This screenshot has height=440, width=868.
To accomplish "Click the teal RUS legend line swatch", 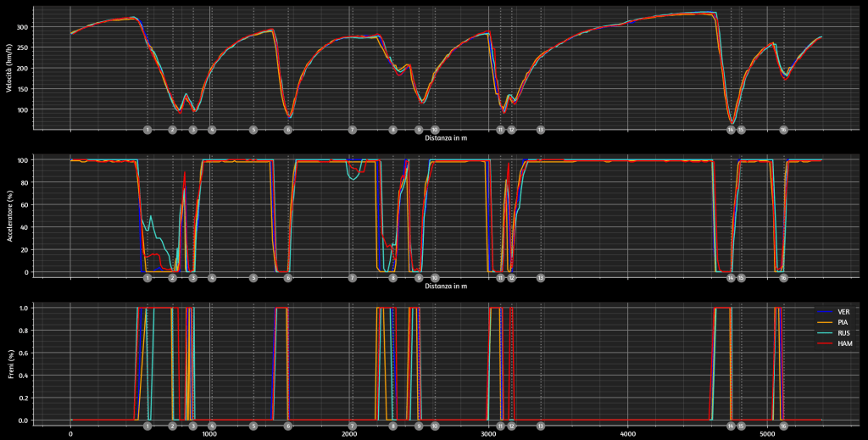I will [826, 333].
